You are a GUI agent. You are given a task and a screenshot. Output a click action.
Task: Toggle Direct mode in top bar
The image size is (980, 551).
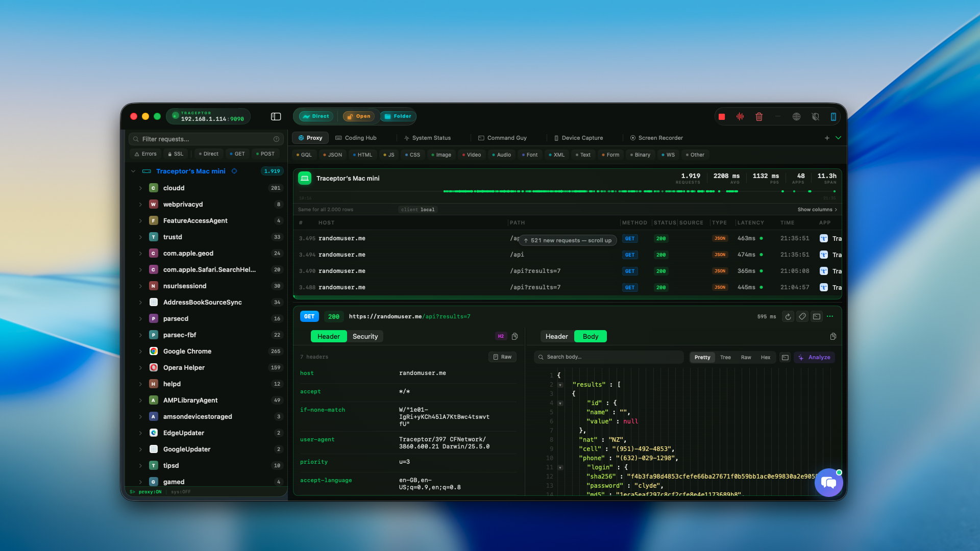316,116
